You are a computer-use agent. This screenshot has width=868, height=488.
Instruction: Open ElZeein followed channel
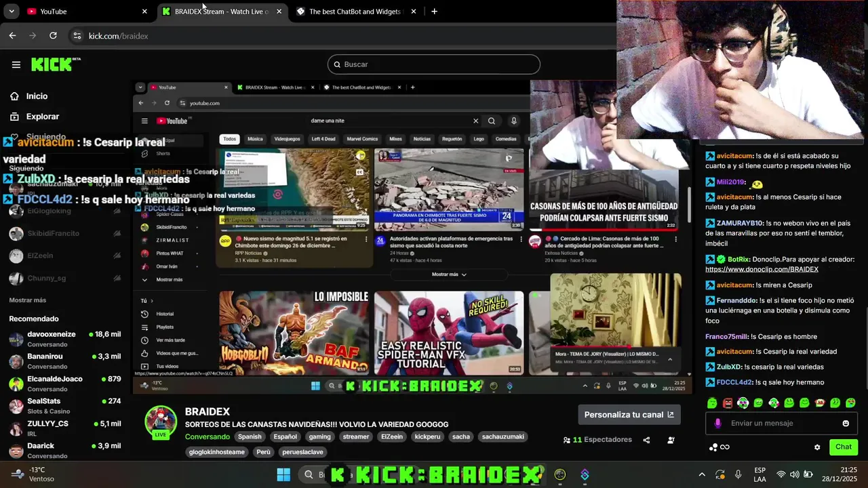coord(64,256)
